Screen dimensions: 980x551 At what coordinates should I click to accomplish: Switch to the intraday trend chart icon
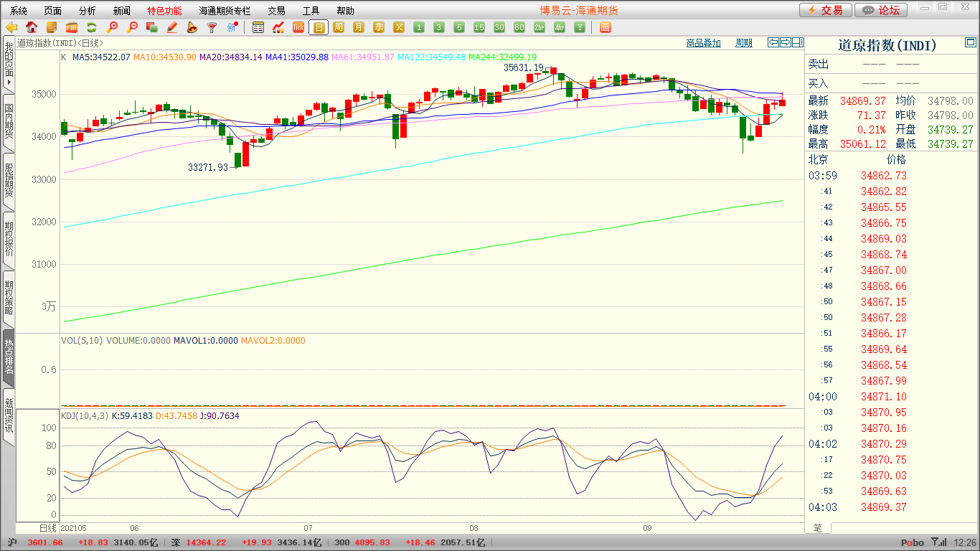point(278,27)
